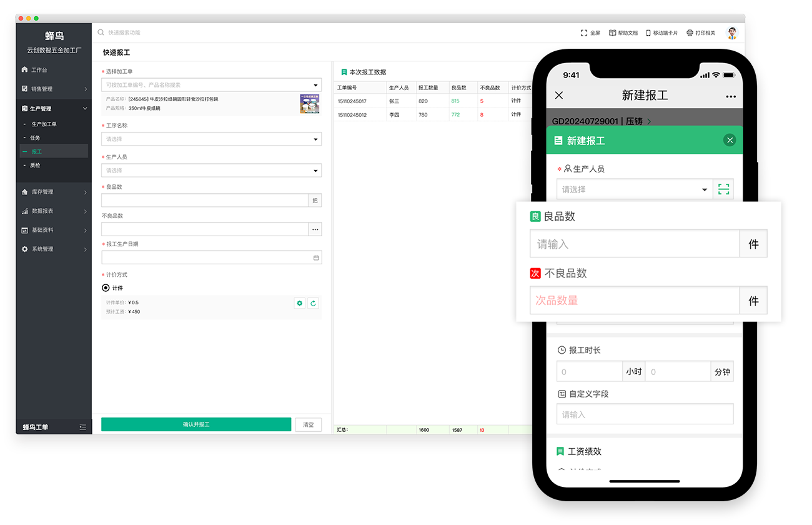
Task: Click the green settings gear for piece price
Action: (300, 303)
